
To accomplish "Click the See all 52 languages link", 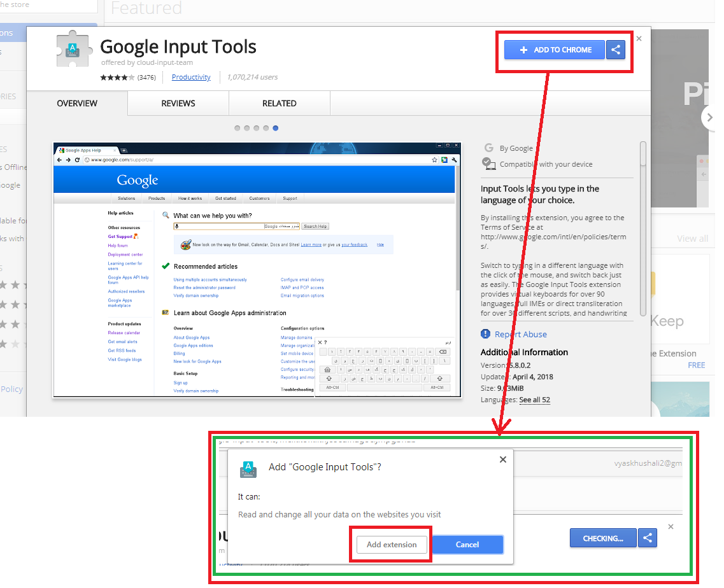I will pyautogui.click(x=535, y=400).
